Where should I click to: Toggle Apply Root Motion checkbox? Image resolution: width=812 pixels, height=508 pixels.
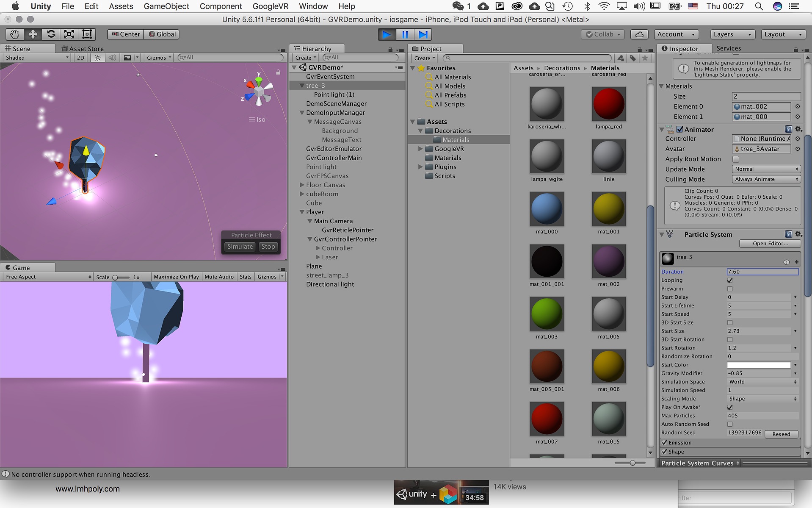736,159
